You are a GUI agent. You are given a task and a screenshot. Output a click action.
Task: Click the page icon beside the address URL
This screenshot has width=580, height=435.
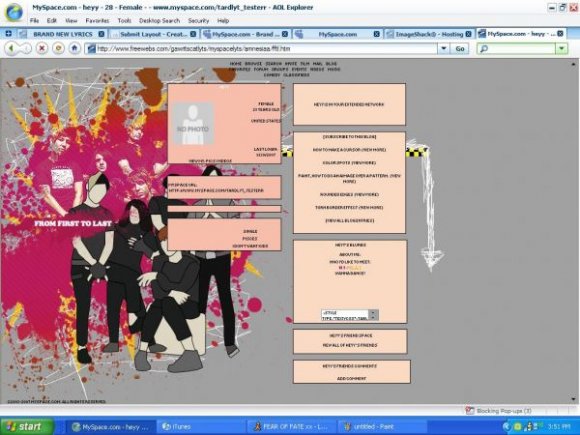91,49
